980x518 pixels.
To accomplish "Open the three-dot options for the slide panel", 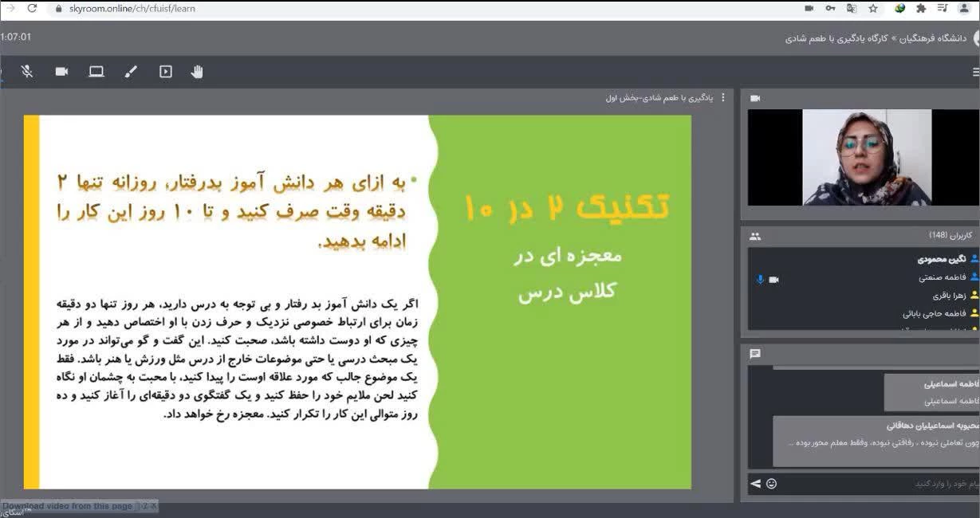I will click(x=723, y=98).
